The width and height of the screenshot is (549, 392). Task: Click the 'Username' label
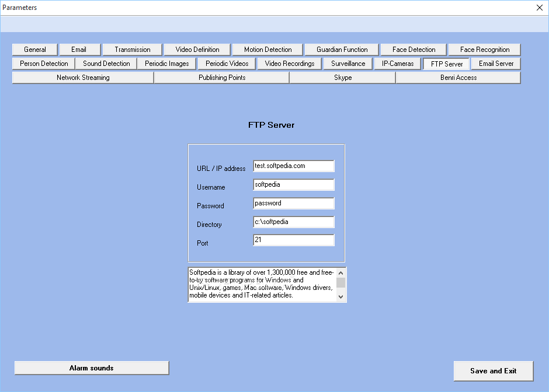[x=211, y=187]
